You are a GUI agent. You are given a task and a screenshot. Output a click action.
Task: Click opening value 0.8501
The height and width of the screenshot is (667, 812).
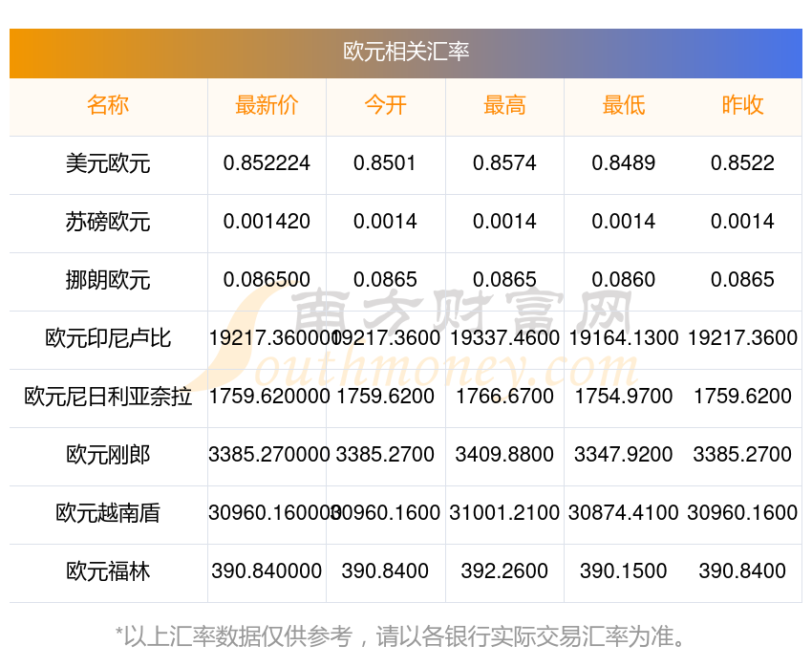(x=385, y=163)
